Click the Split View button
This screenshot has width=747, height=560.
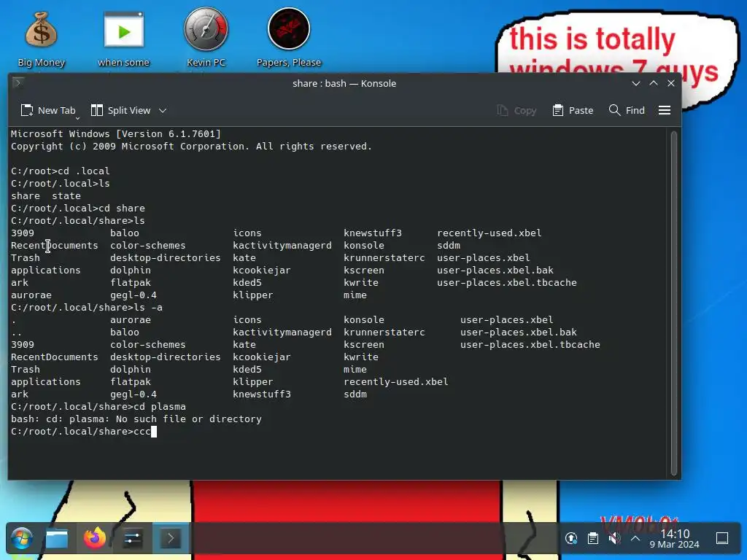pos(121,111)
